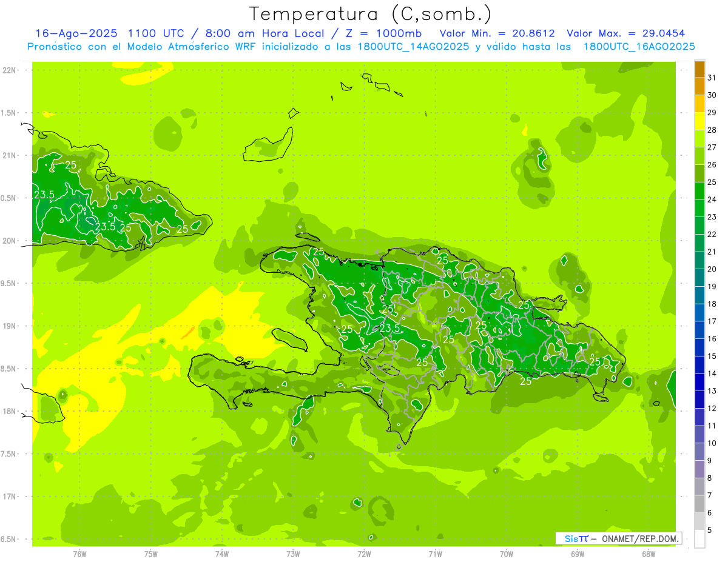Pick the light green swatch between 27 and 28
728x562 pixels.
[700, 139]
